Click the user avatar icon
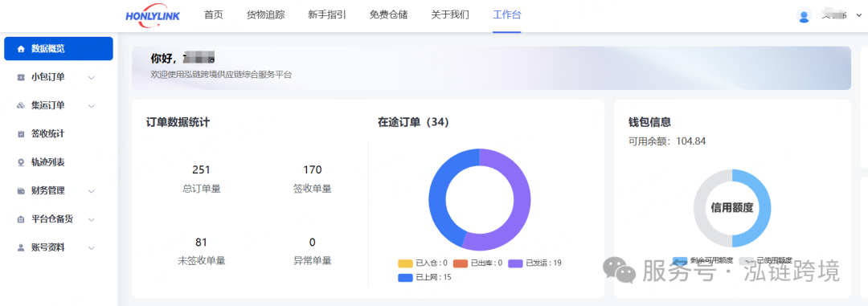Image resolution: width=868 pixels, height=306 pixels. [804, 15]
